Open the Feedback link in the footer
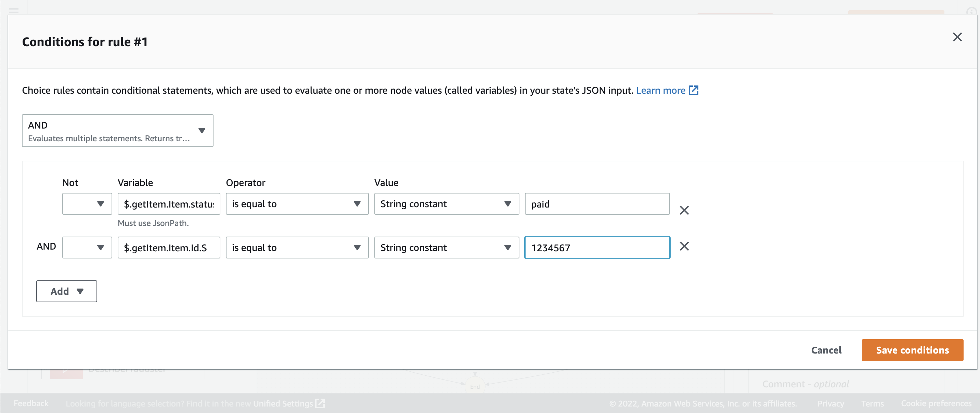 [31, 403]
